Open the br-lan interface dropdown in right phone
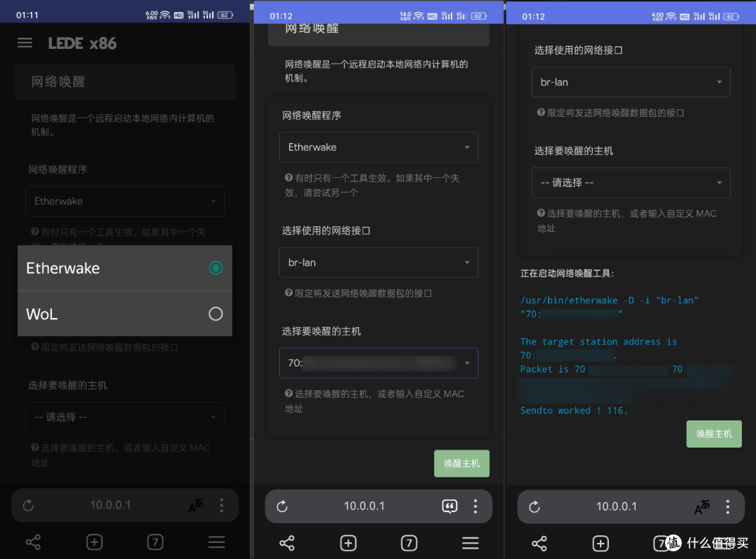 coord(631,82)
